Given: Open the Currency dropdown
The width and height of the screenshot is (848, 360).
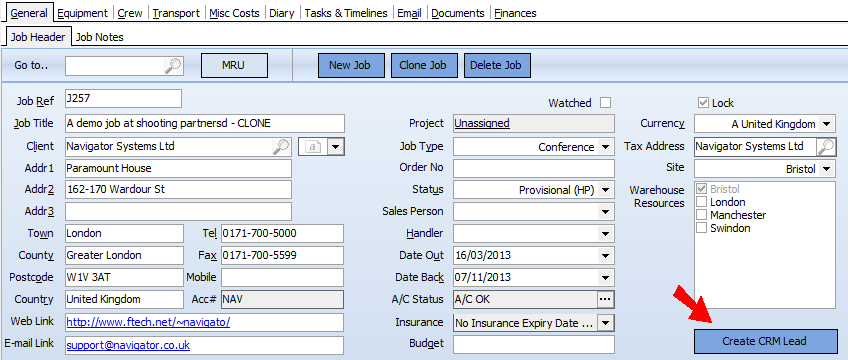Looking at the screenshot, I should click(826, 124).
